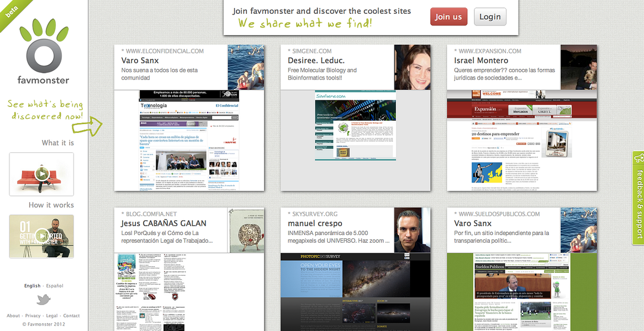Click the WWW.SUELDOSPUBLICOS.COM domain link

(x=499, y=214)
